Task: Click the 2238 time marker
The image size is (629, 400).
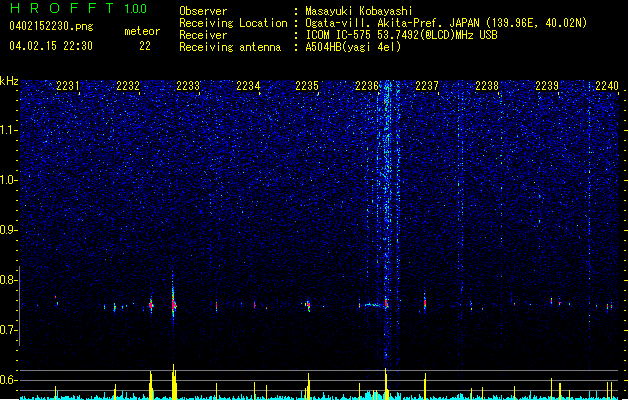Action: [487, 86]
